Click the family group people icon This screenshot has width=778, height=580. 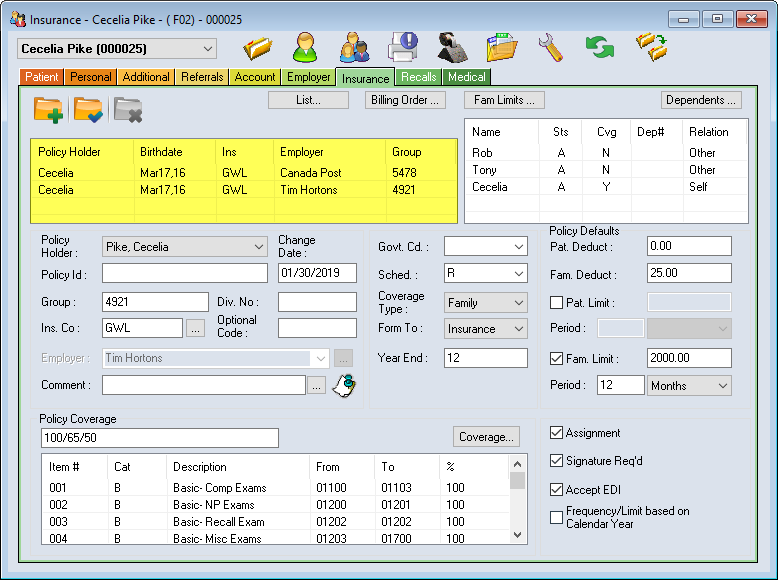[354, 47]
